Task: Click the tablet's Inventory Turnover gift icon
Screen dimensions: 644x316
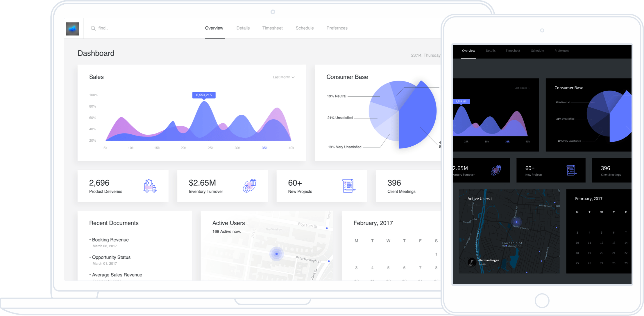Action: (496, 170)
